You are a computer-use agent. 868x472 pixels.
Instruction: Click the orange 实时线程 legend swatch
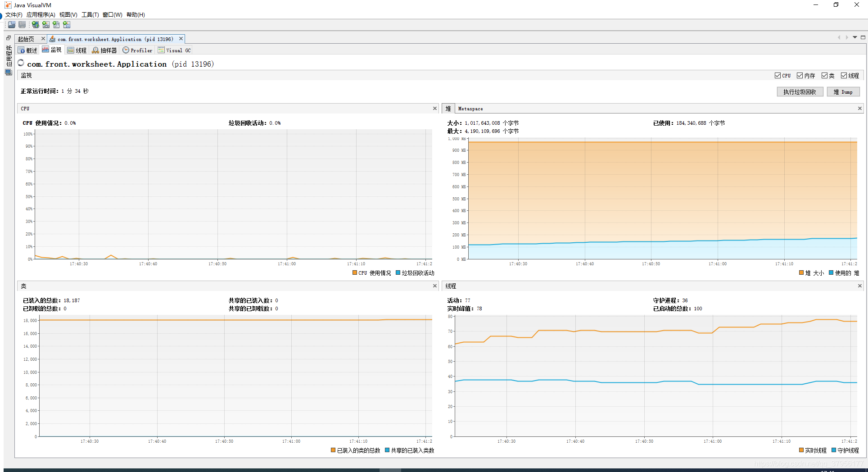[x=801, y=450]
